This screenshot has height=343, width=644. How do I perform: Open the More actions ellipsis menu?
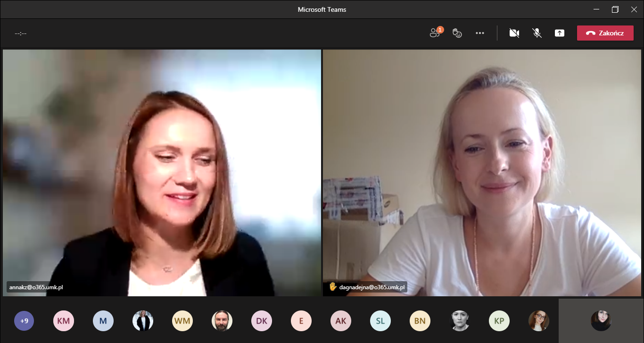[480, 33]
